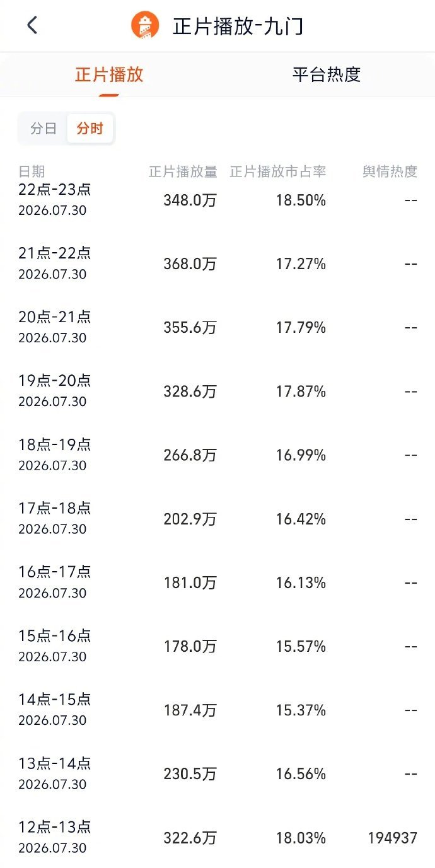The height and width of the screenshot is (868, 435).
Task: Tap the orange lighthouse app logo
Action: click(x=146, y=26)
